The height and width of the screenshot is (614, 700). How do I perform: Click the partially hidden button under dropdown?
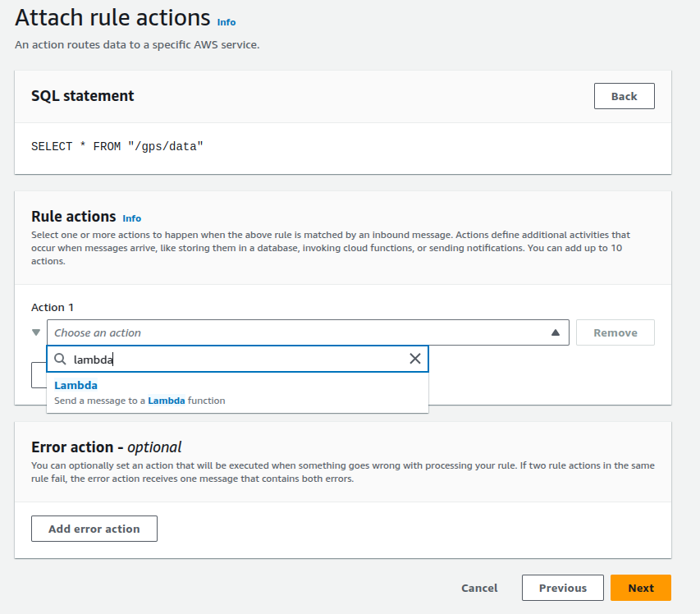(38, 375)
